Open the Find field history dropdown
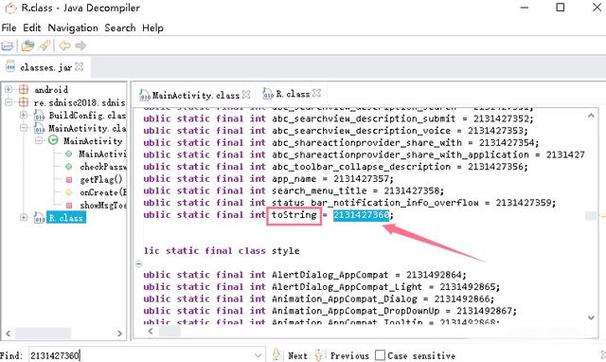 click(258, 355)
